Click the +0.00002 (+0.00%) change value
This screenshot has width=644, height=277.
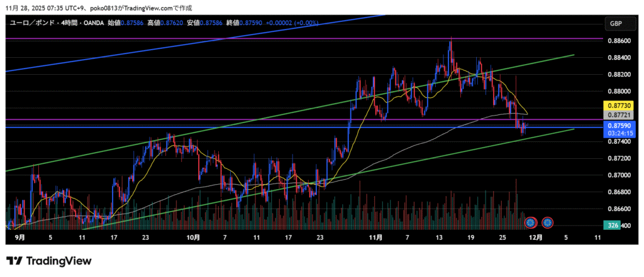292,23
